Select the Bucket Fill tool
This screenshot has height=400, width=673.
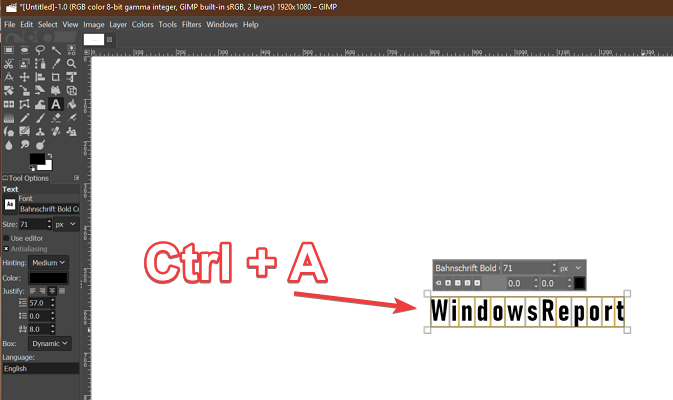pyautogui.click(x=71, y=104)
